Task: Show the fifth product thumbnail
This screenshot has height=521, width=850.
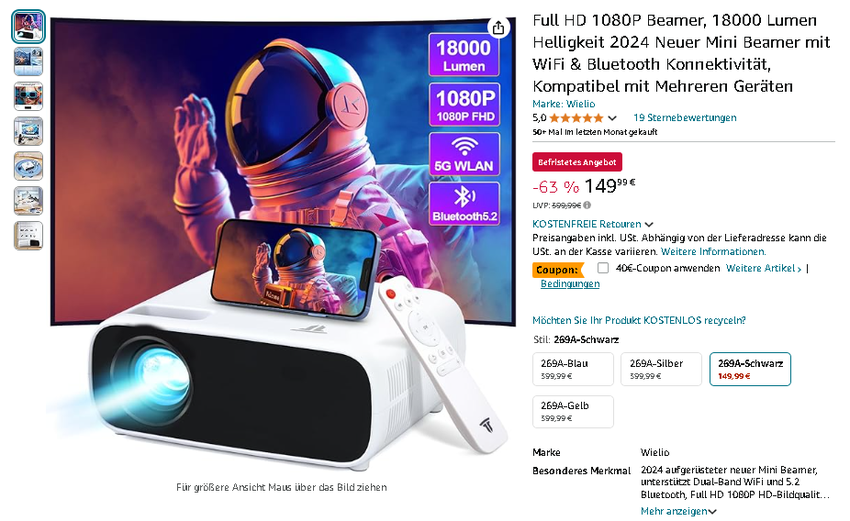Action: point(28,166)
